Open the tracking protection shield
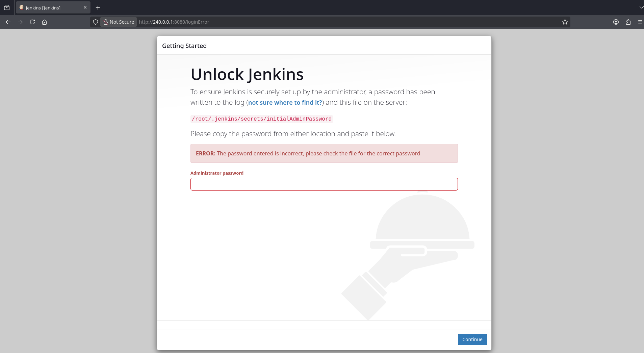 96,22
